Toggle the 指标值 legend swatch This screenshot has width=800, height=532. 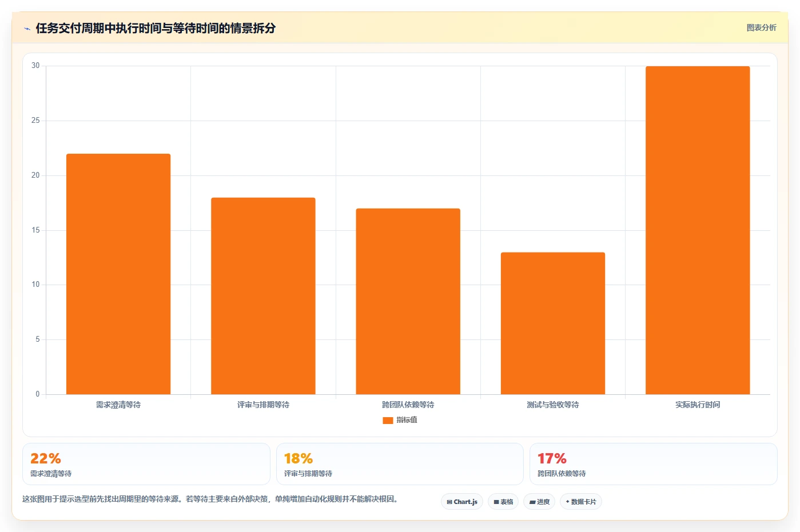(x=388, y=420)
